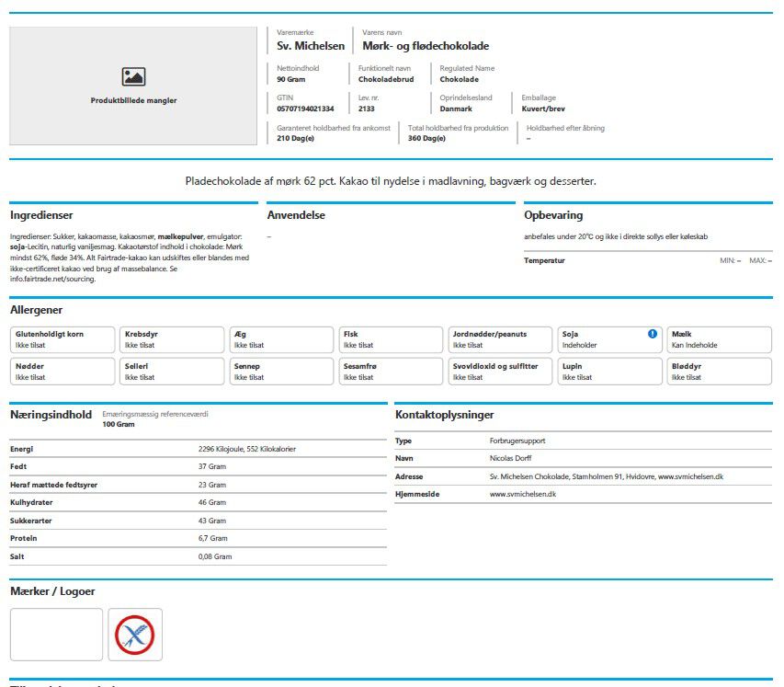Click the Pladechokolade product description sentence
Image resolution: width=784 pixels, height=687 pixels.
391,181
